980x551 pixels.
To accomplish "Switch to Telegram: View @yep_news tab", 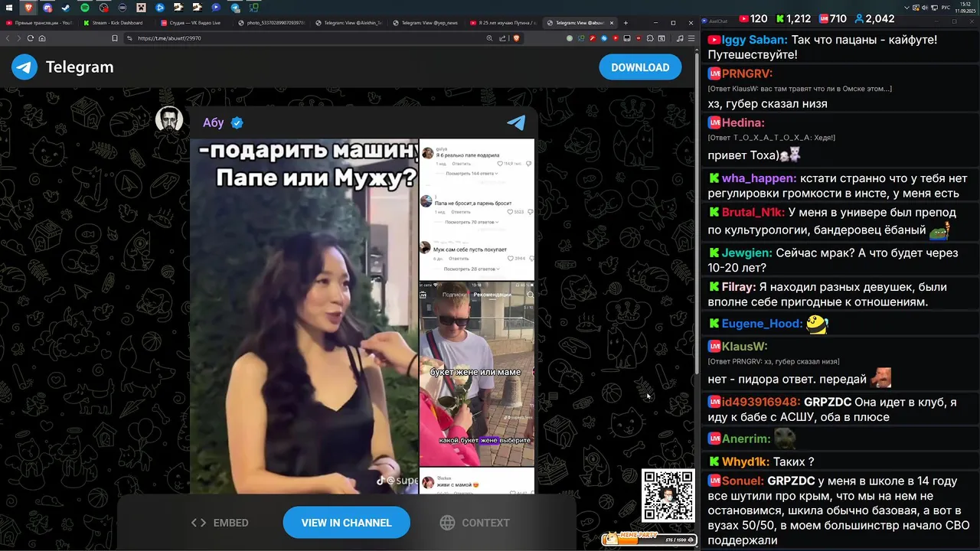I will point(426,23).
